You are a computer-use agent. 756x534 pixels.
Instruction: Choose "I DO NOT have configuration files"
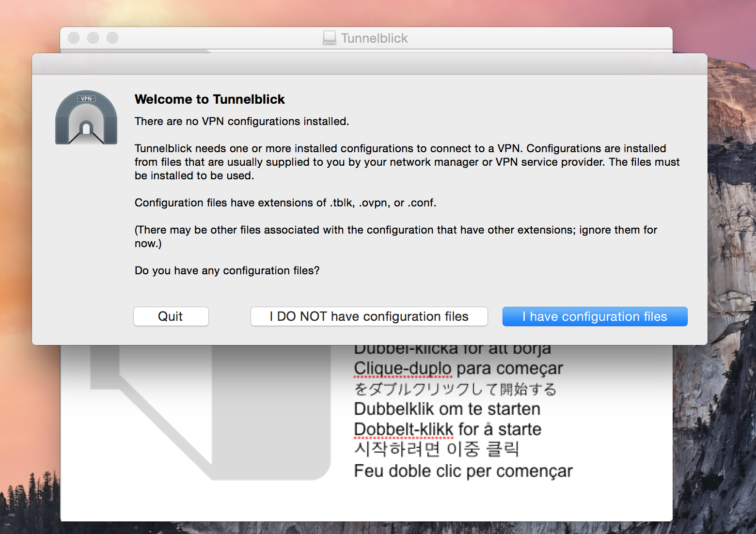point(369,316)
